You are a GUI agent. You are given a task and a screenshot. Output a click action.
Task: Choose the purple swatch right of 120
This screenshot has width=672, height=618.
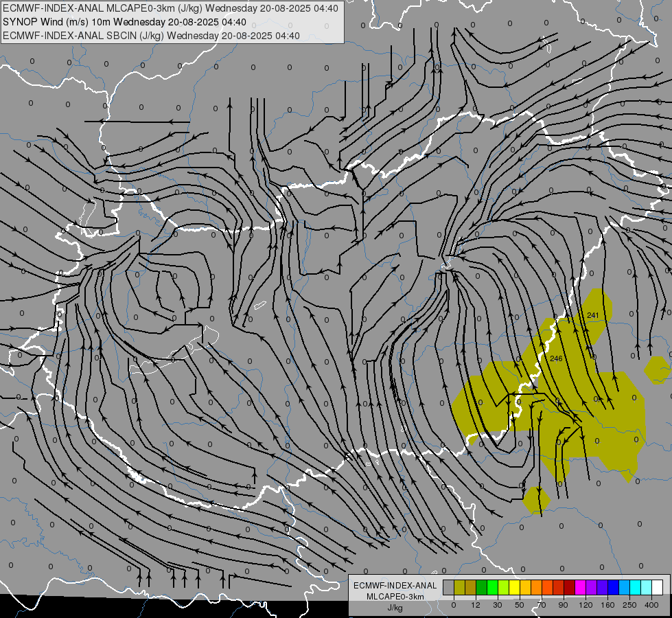592,587
